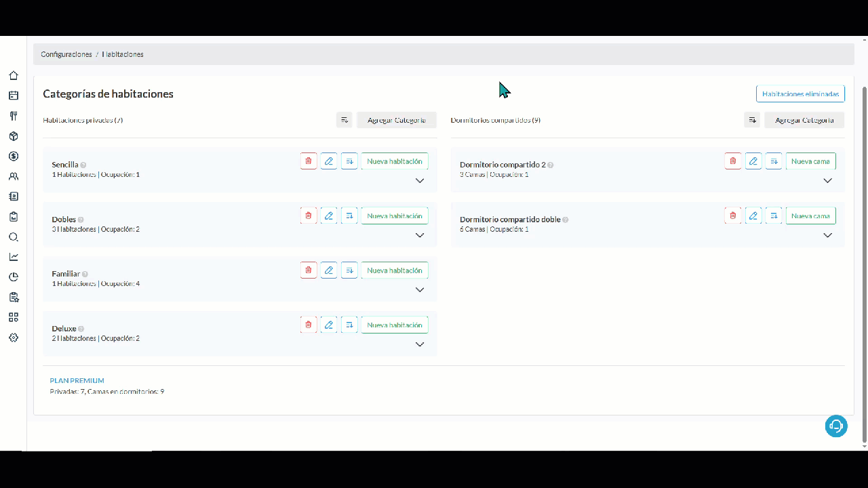
Task: Click the settings gear sidebar icon
Action: [x=14, y=338]
